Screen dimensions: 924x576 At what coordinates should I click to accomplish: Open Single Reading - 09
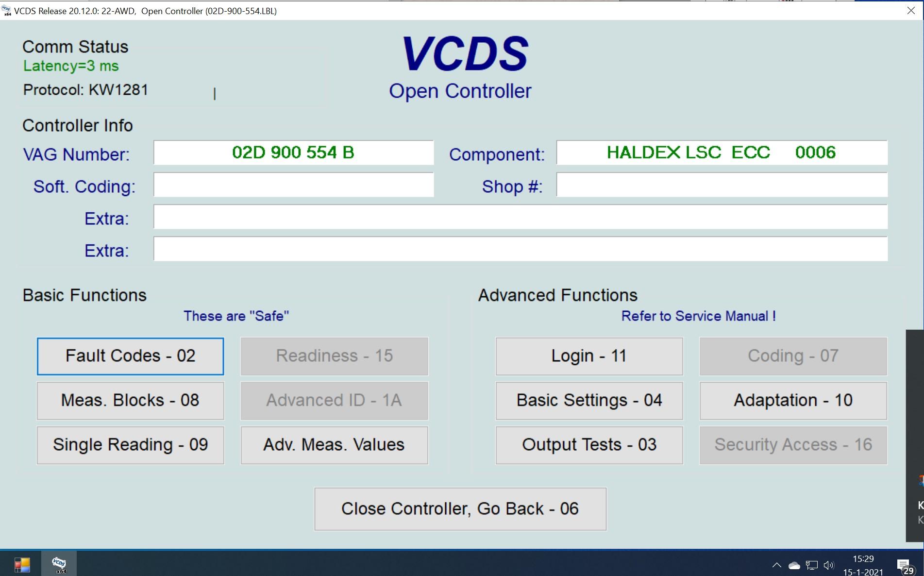pyautogui.click(x=130, y=445)
